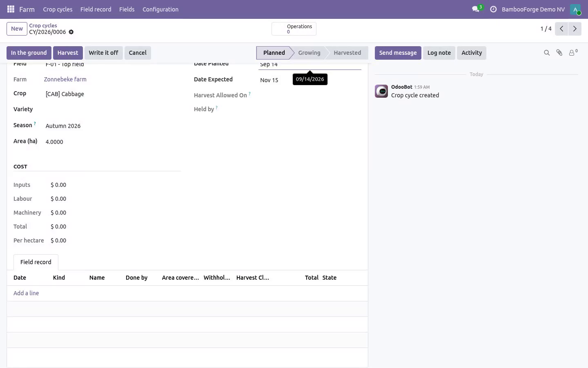This screenshot has width=588, height=368.
Task: Set status to Planned
Action: click(x=274, y=53)
